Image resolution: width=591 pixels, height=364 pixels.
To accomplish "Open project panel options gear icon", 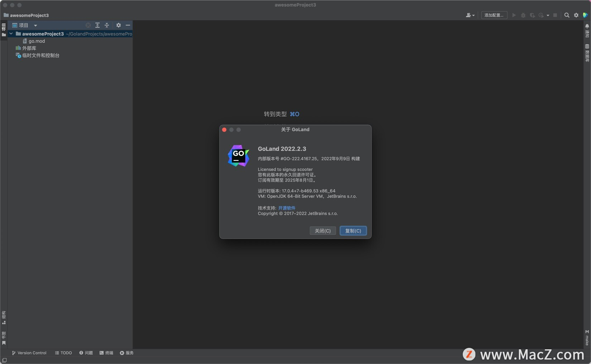I will 119,25.
